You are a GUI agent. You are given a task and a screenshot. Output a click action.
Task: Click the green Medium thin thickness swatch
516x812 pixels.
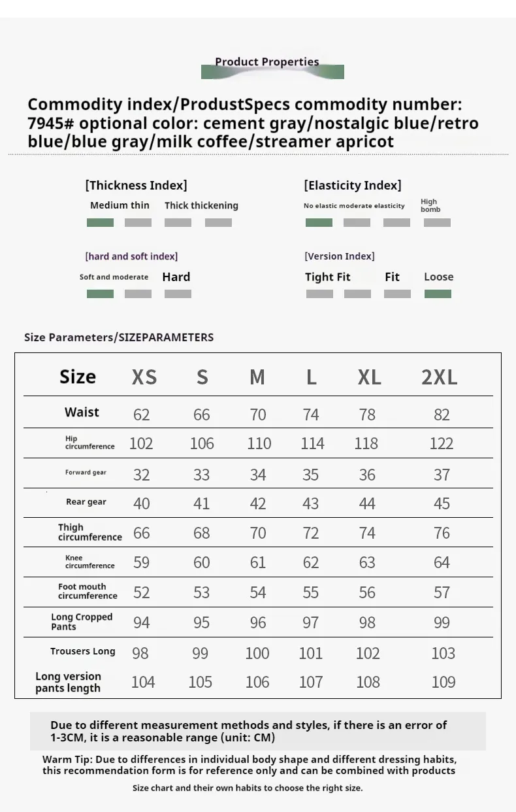[100, 222]
